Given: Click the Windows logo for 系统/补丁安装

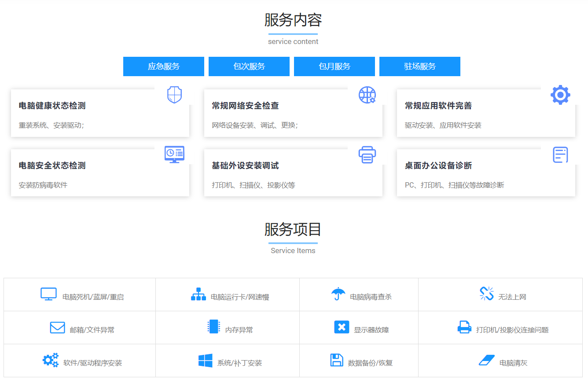Looking at the screenshot, I should (x=205, y=361).
